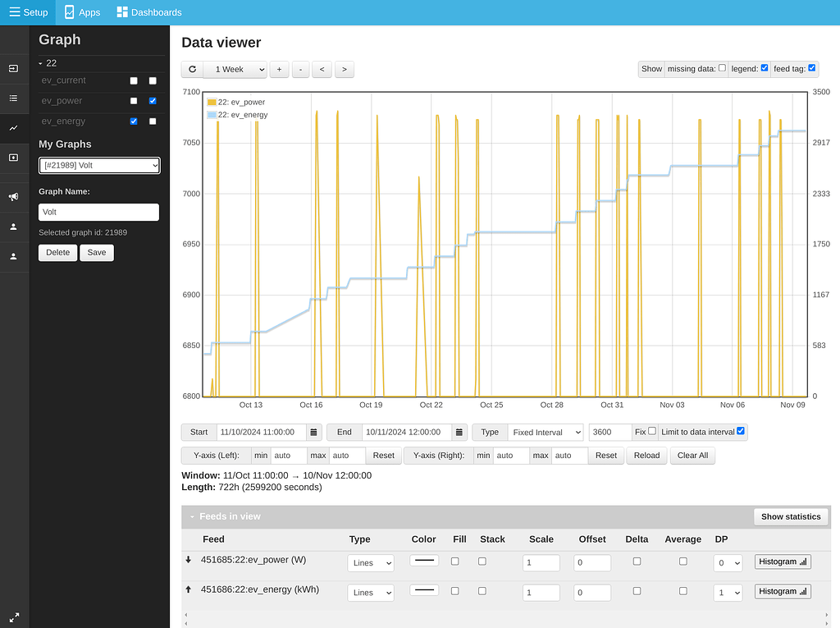Open the Apps menu in top bar

(82, 12)
